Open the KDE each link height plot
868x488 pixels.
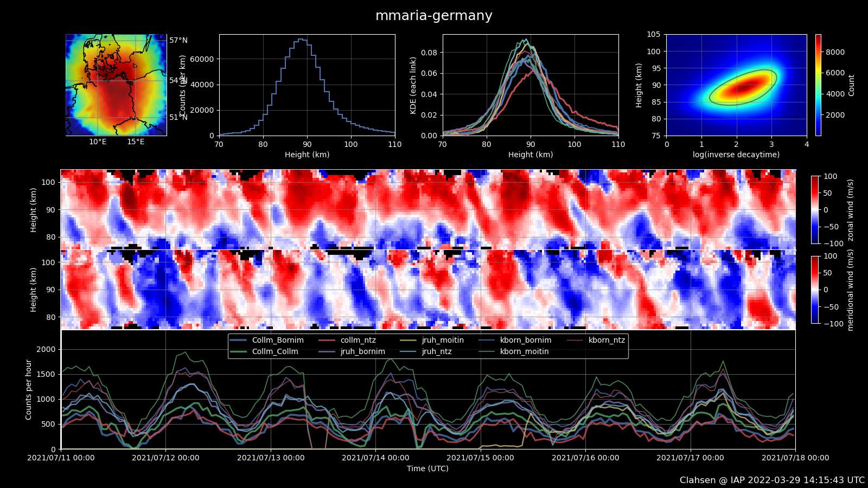click(x=531, y=85)
